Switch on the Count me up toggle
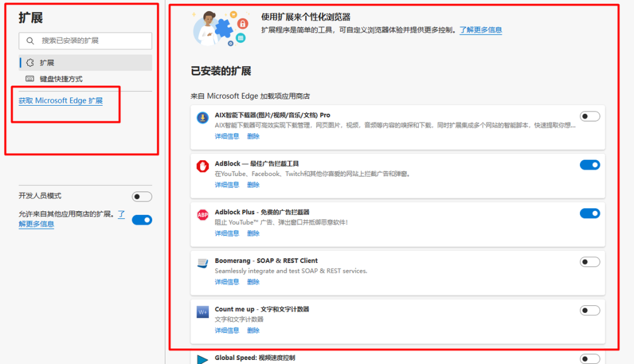The width and height of the screenshot is (634, 364). [590, 311]
